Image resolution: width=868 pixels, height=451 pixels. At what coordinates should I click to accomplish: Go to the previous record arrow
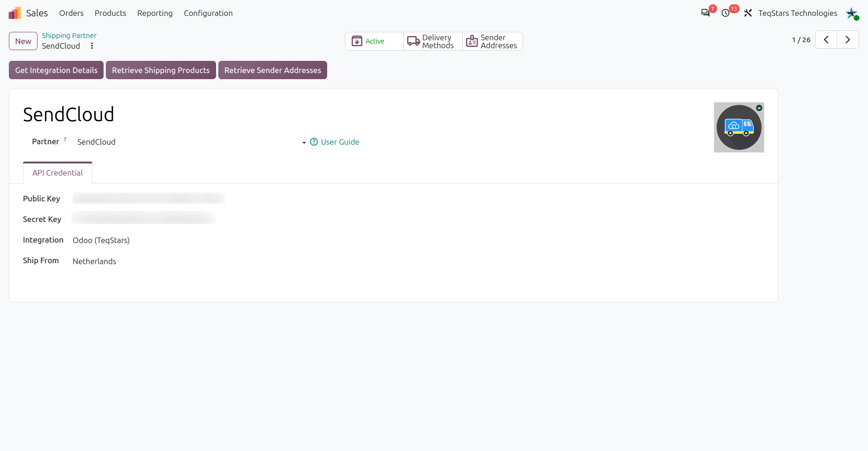tap(826, 40)
